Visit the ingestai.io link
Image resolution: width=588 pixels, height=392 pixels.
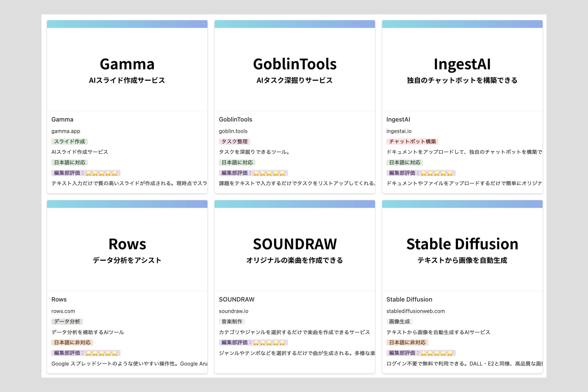point(399,131)
